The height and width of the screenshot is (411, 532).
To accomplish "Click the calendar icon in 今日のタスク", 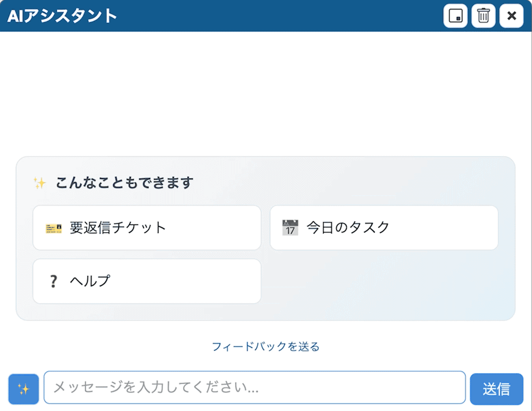I will coord(290,228).
